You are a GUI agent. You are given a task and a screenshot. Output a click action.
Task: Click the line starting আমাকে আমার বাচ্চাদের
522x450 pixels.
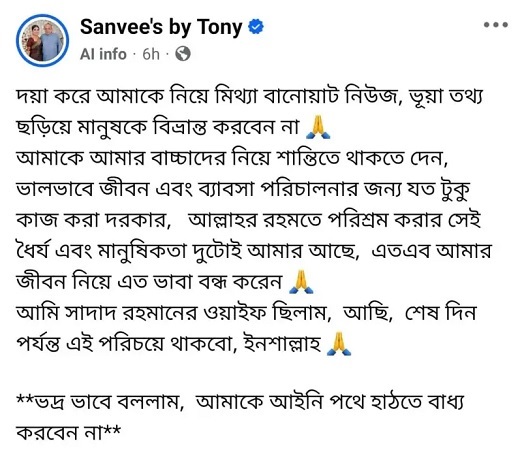(x=232, y=158)
